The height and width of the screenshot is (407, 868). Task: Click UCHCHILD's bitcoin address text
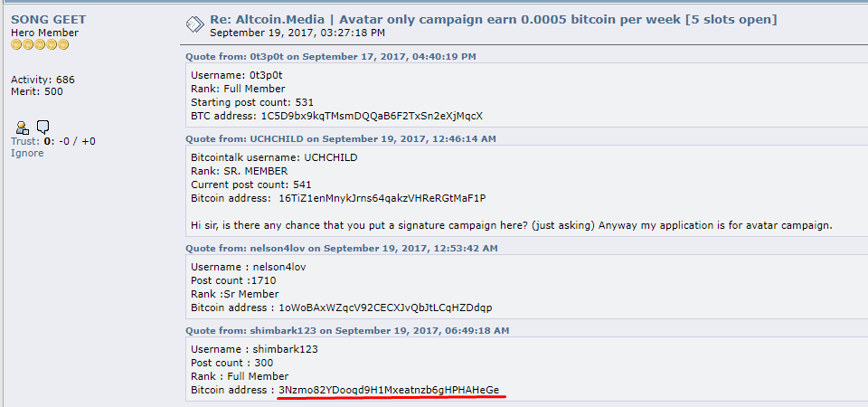click(x=386, y=198)
